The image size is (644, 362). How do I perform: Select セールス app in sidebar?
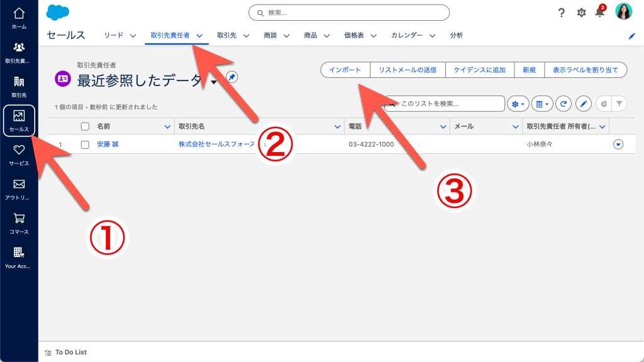[x=19, y=121]
